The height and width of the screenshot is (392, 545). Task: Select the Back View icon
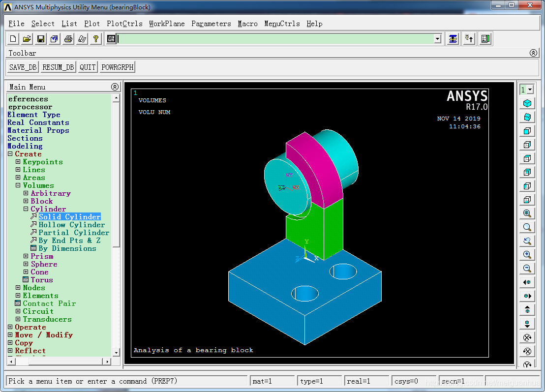[x=527, y=172]
